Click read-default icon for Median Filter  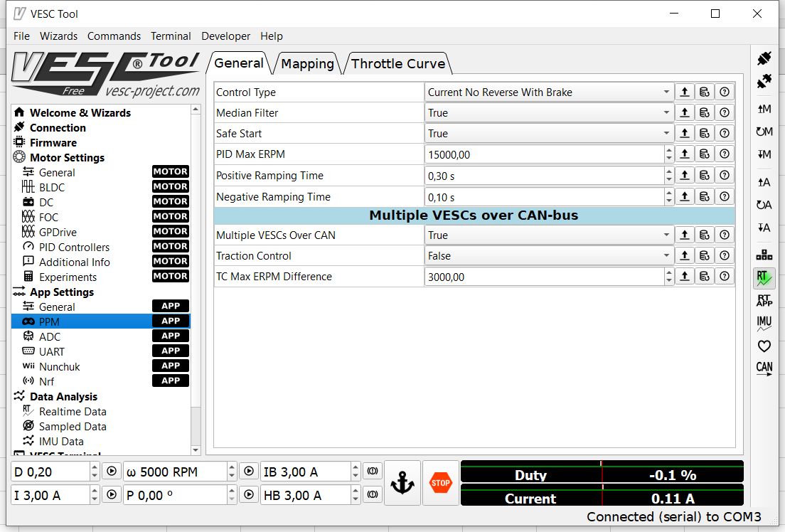point(705,112)
